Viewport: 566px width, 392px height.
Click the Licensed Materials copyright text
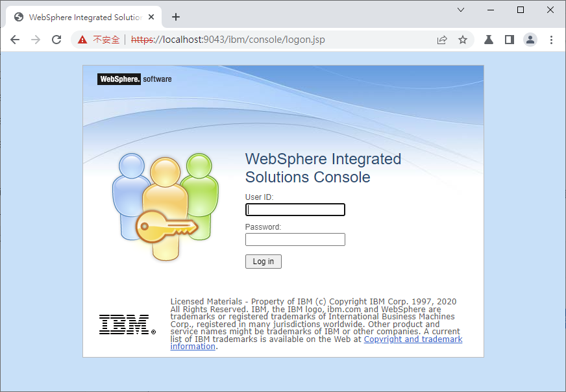315,324
